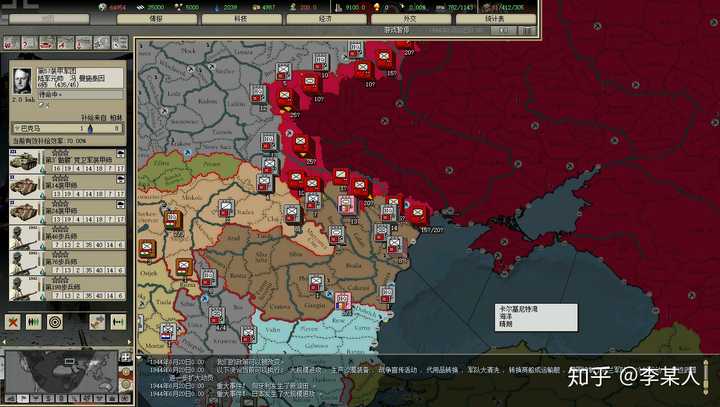Click the army commander portrait

click(x=22, y=81)
